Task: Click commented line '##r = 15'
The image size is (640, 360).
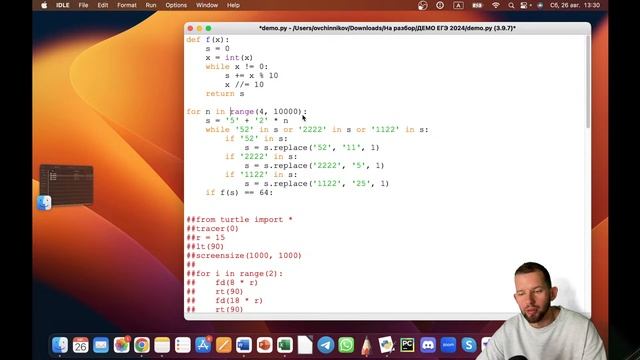Action: (206, 238)
